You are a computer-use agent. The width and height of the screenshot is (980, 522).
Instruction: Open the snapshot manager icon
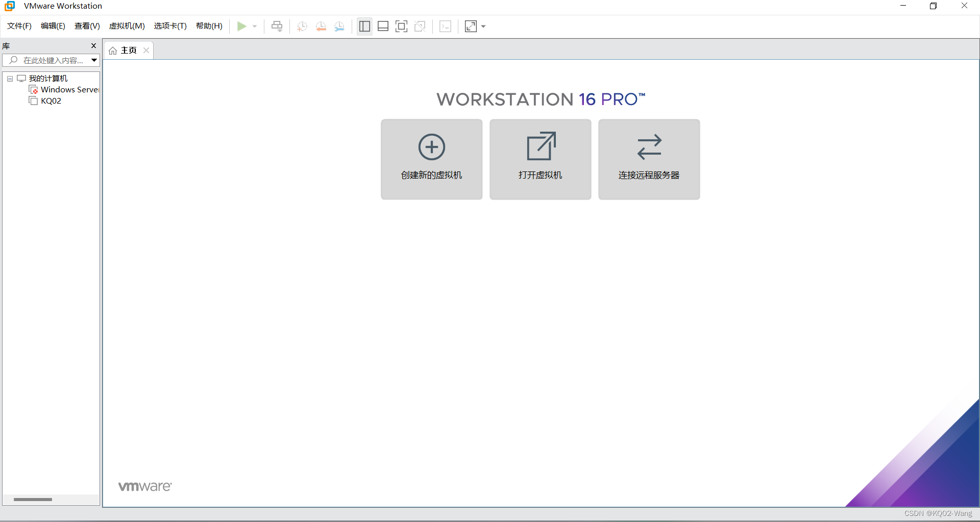point(339,27)
